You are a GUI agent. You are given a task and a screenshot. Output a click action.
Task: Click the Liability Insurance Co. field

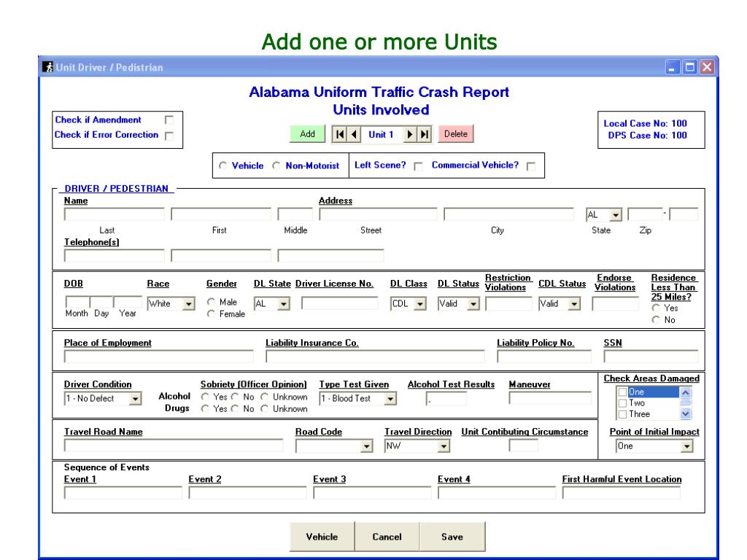(376, 357)
